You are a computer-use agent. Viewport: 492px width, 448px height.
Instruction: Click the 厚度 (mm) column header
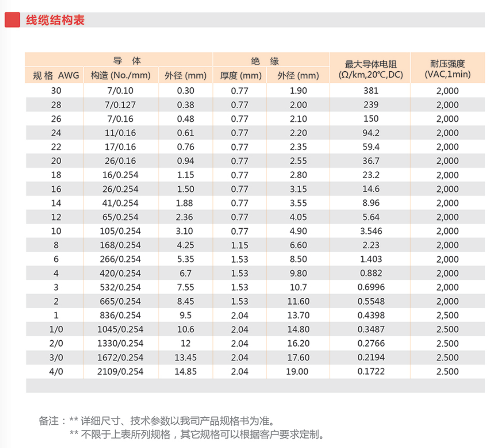click(x=240, y=75)
